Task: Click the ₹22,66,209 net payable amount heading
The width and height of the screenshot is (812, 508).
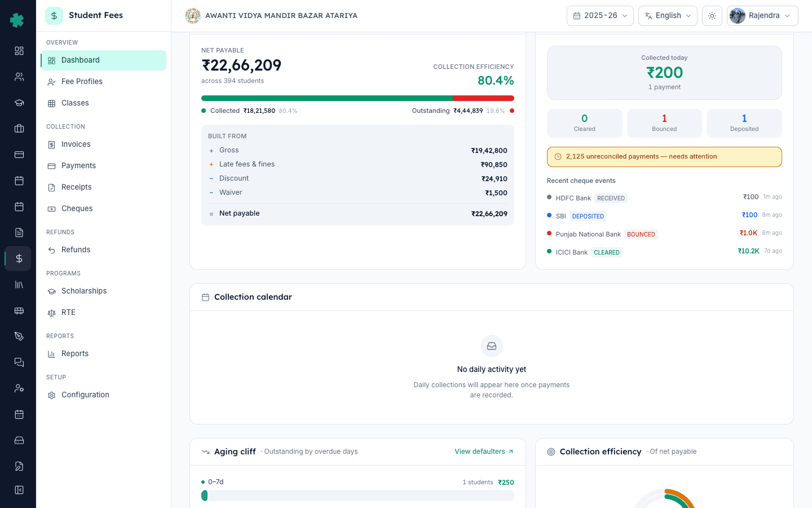Action: (x=241, y=65)
